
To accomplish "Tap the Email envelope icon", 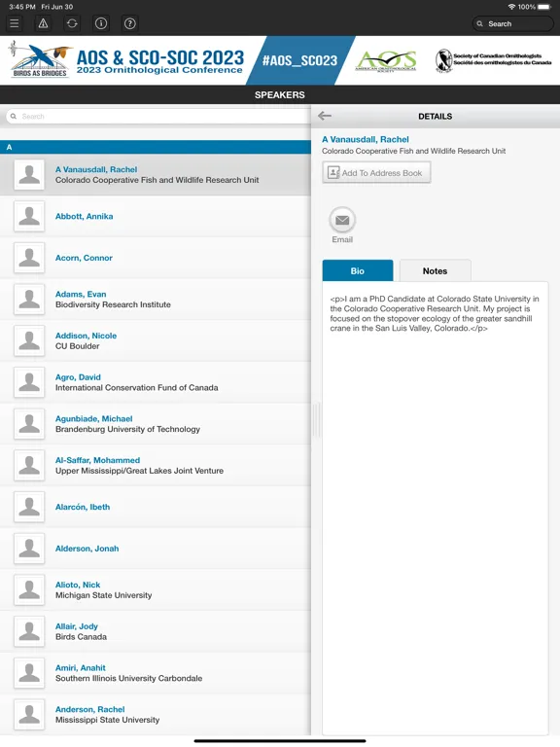I will [342, 220].
